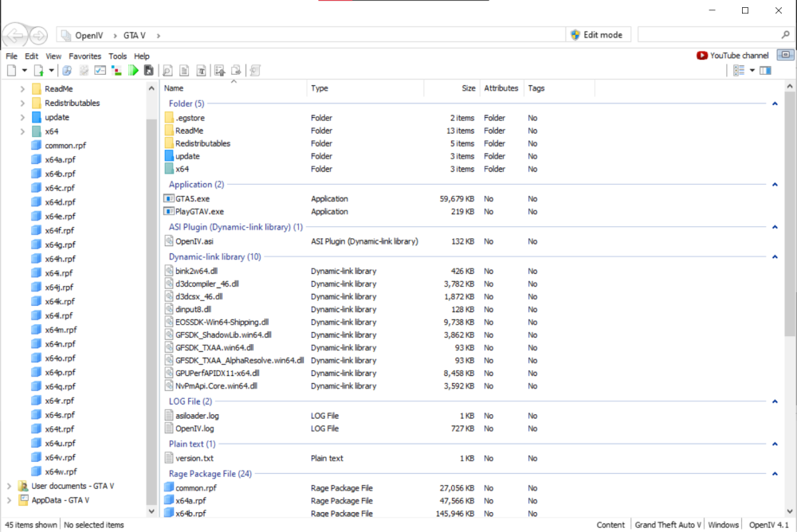Click the tree panel scroll down arrow
Viewport: 797px width, 532px height.
click(x=151, y=511)
